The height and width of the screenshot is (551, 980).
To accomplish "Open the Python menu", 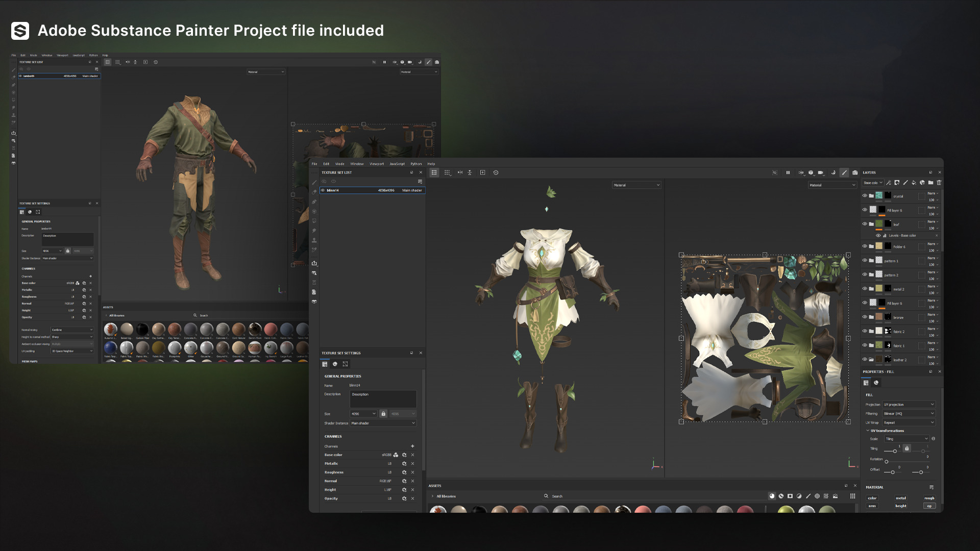I will pyautogui.click(x=416, y=164).
